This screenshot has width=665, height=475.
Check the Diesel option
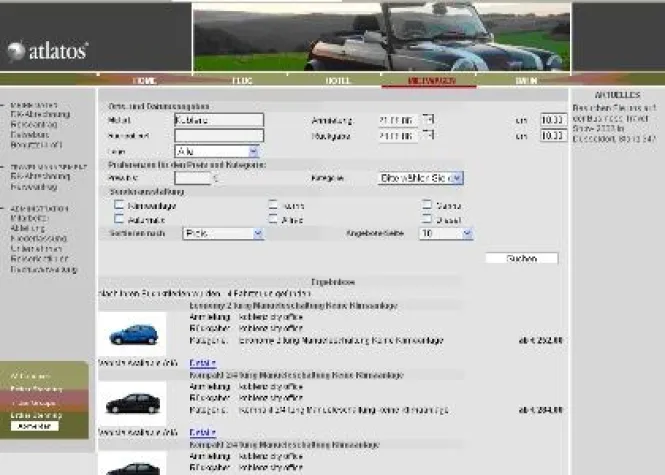(x=427, y=218)
